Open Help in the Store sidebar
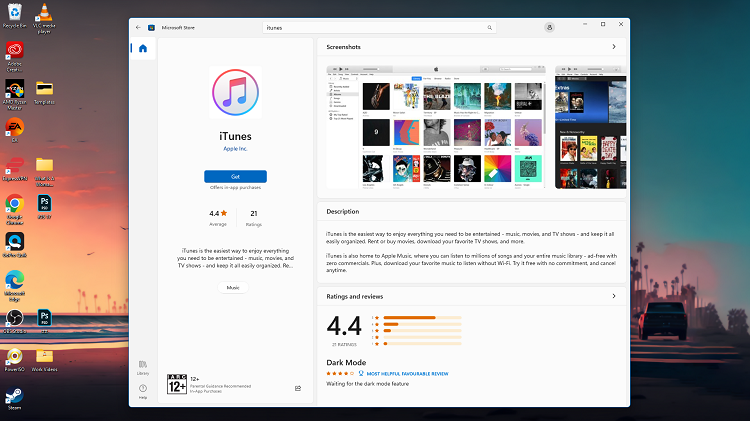Viewport: 750px width, 421px height. [143, 391]
